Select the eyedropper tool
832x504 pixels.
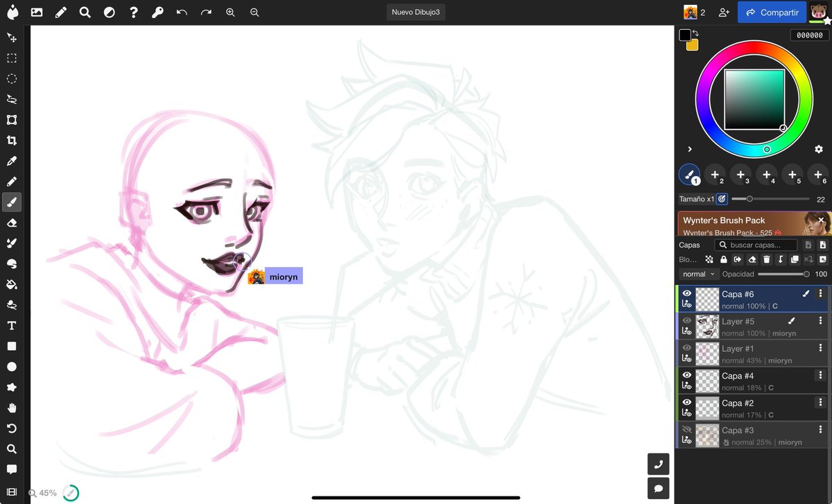point(12,161)
